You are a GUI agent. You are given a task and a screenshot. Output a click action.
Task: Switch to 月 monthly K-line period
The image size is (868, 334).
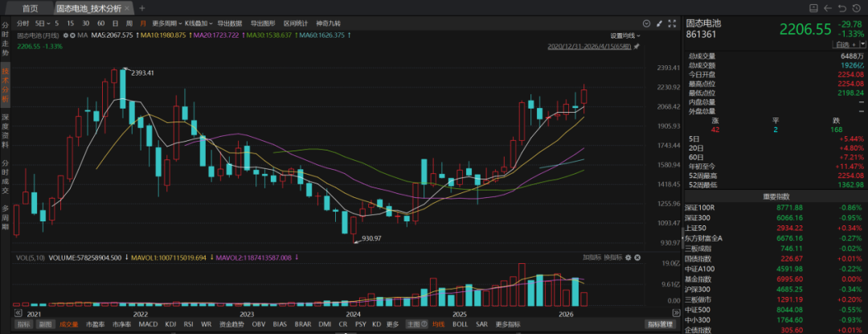coord(142,23)
